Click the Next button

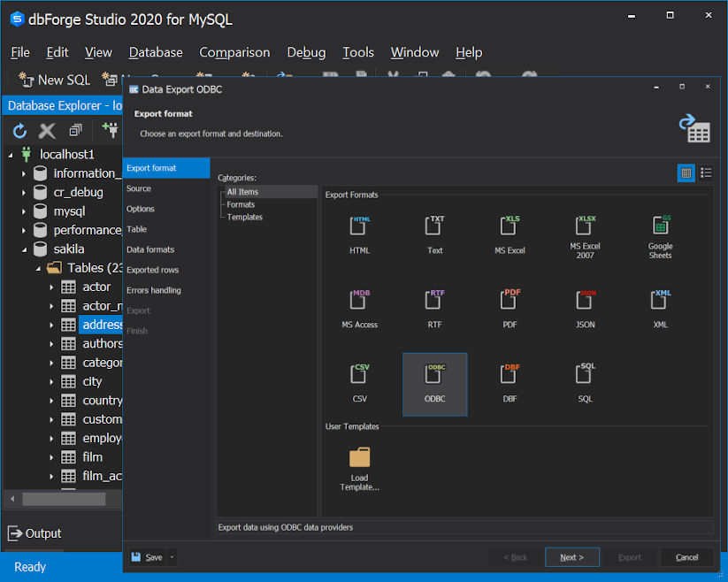tap(572, 557)
